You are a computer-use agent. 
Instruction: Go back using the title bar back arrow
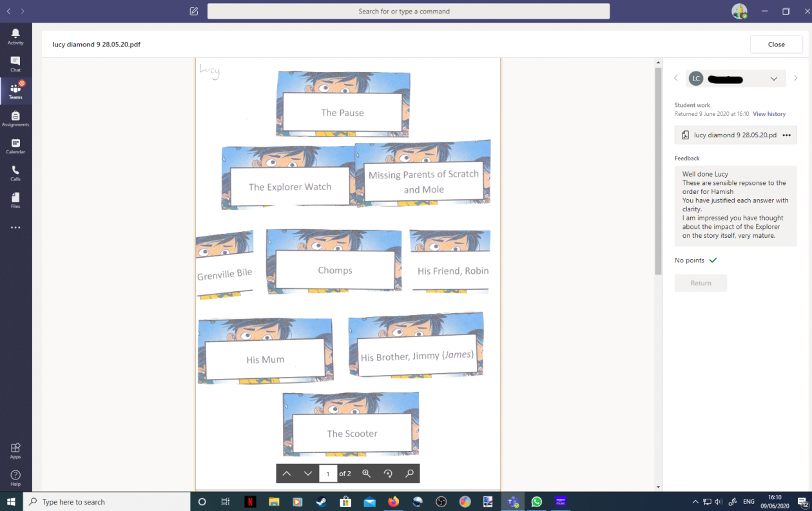click(x=8, y=11)
